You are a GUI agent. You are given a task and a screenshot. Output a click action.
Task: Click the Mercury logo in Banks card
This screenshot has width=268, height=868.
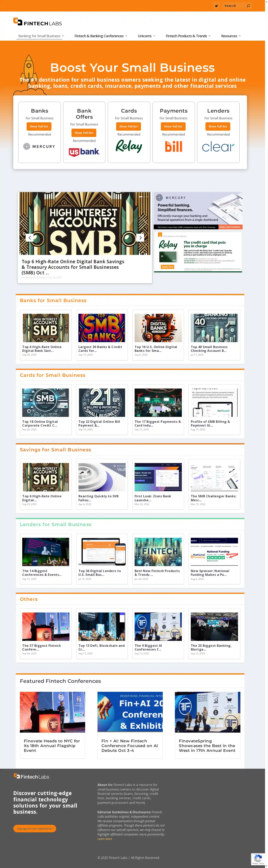(x=39, y=146)
